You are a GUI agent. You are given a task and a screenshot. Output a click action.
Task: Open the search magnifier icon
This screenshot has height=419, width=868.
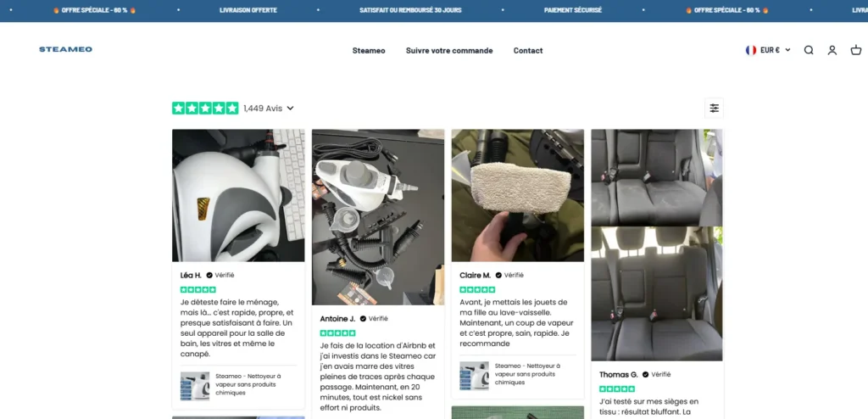pos(809,50)
